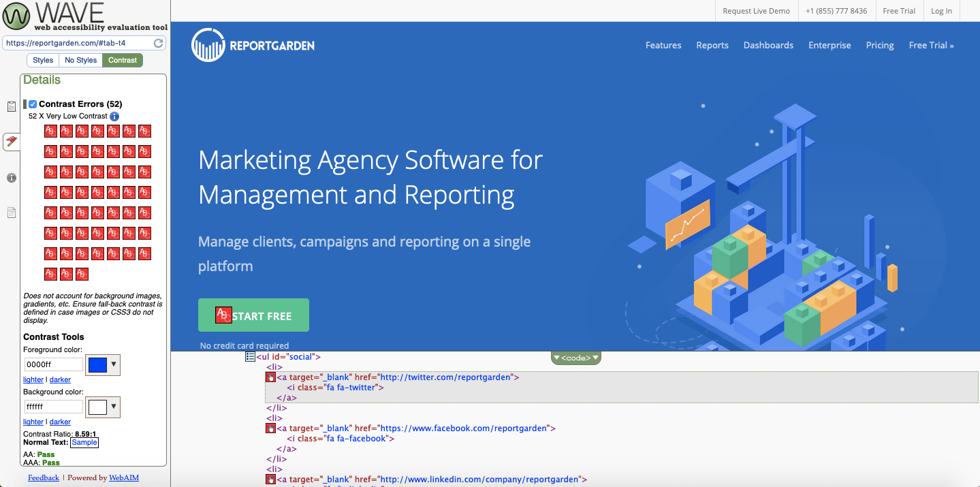Click the Contrast Ratio 8.59:1 value
This screenshot has width=980, height=487.
pos(86,434)
